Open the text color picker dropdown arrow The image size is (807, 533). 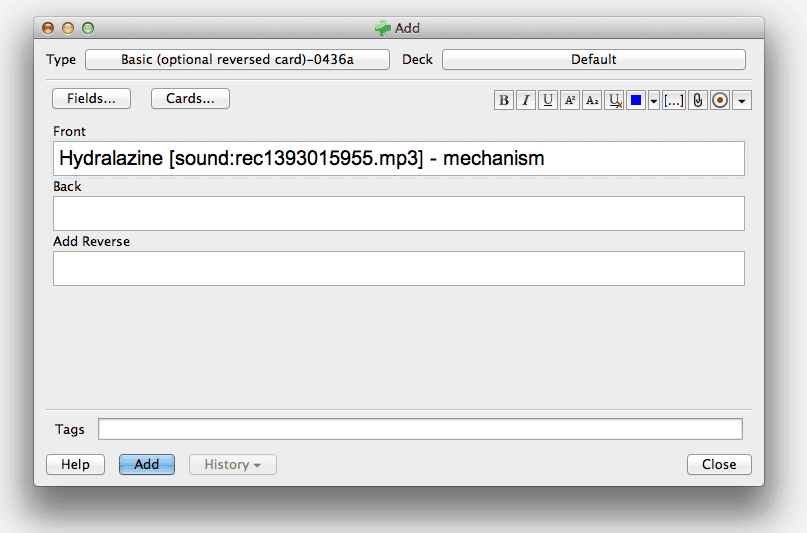654,100
